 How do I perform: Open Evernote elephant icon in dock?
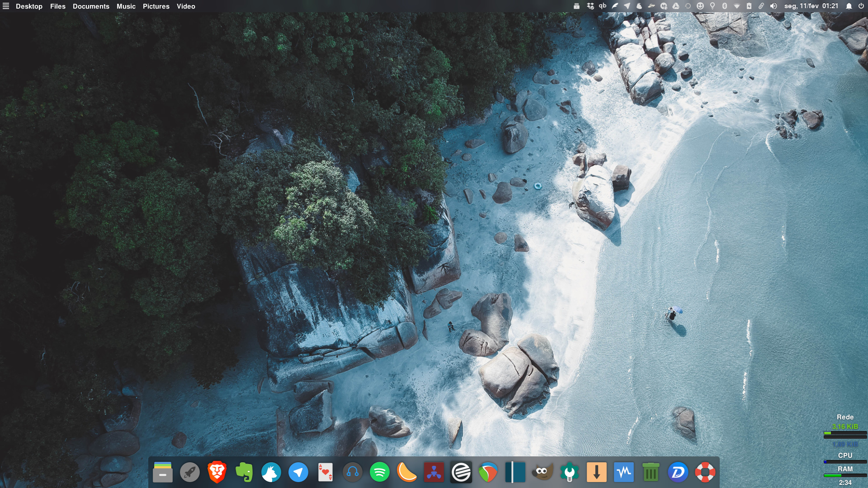(244, 472)
